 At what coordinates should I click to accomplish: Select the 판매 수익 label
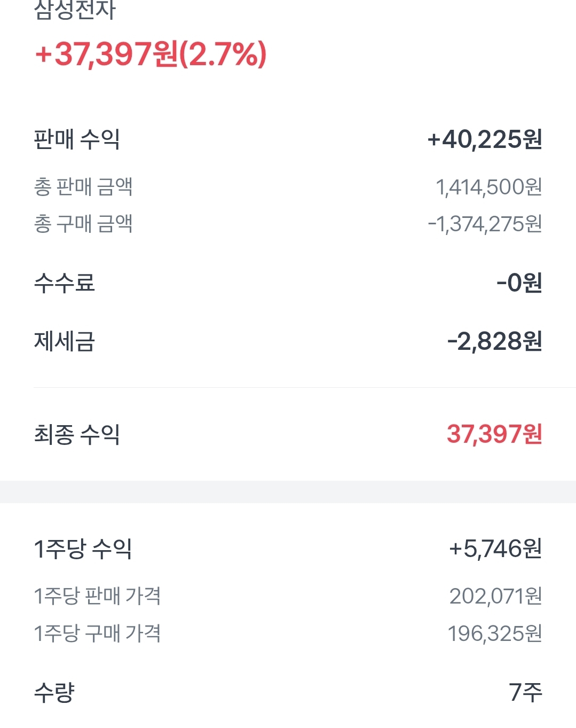pyautogui.click(x=77, y=139)
